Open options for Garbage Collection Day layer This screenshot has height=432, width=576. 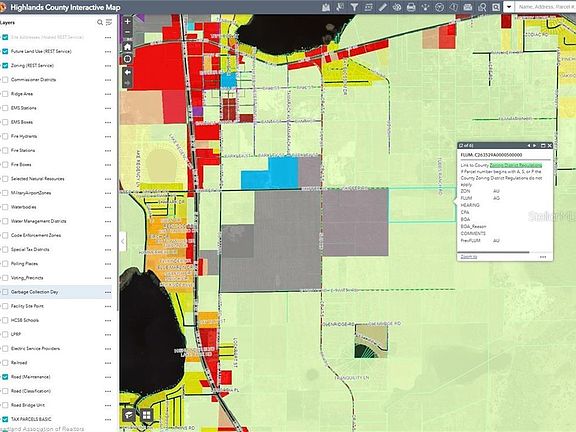click(x=108, y=292)
